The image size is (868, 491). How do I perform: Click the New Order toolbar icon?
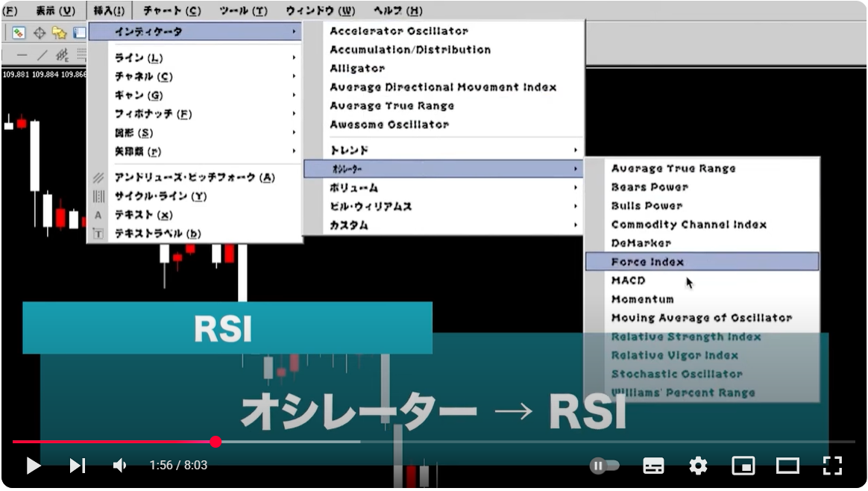(19, 32)
